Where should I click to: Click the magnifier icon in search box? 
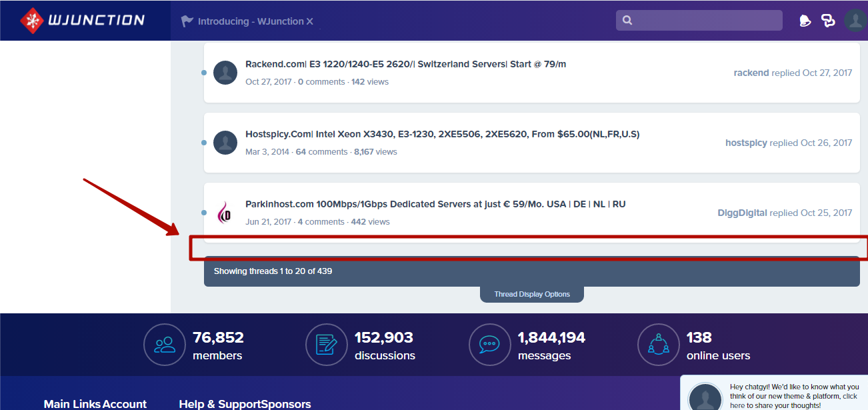click(627, 21)
